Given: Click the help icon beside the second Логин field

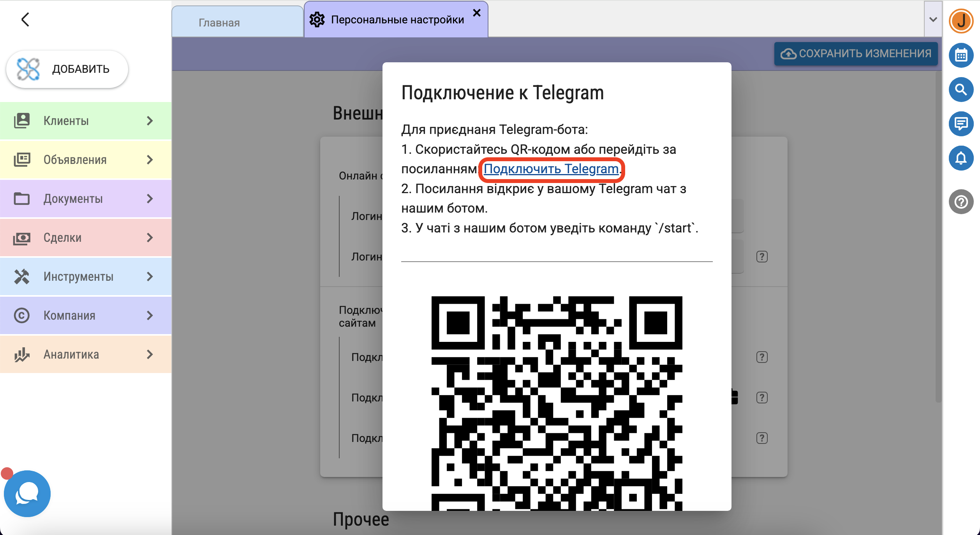Looking at the screenshot, I should [762, 257].
